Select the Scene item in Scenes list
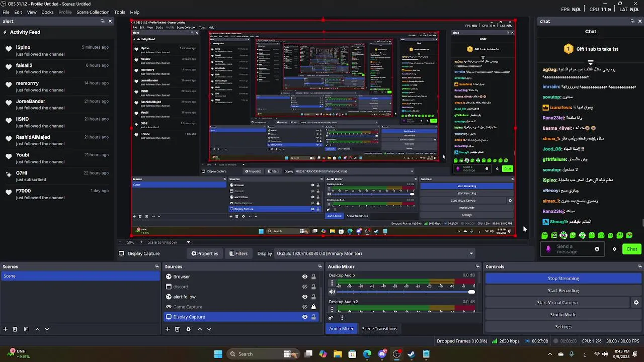 click(79, 276)
